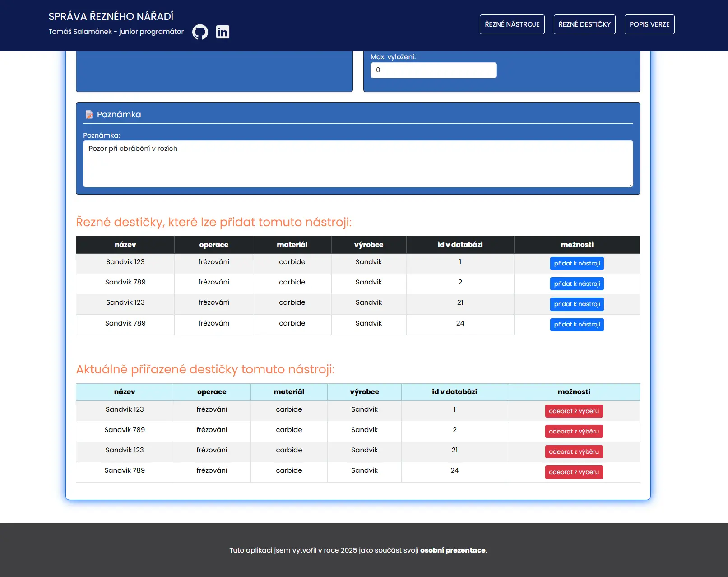
Task: Click the Poznámka note icon
Action: [89, 115]
